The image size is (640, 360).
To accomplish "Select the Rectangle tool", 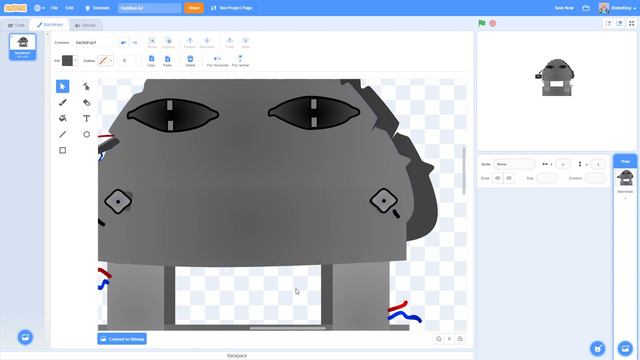I will 62,150.
